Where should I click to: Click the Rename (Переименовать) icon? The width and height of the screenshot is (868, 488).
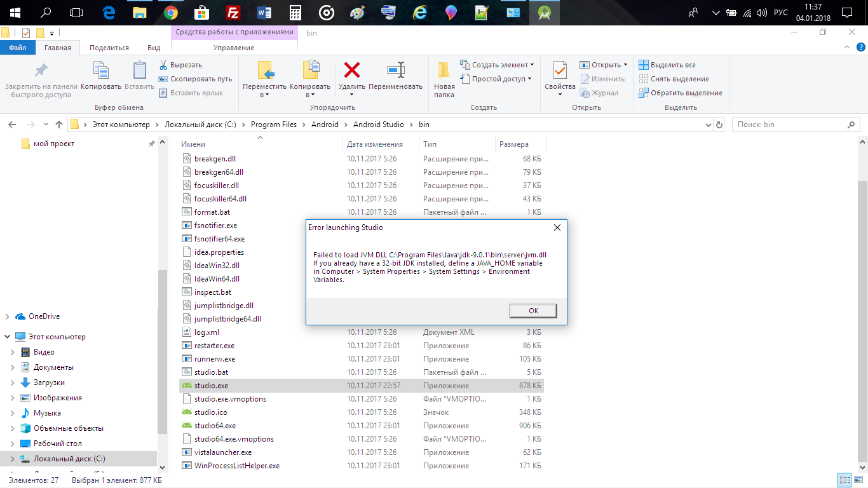(395, 70)
